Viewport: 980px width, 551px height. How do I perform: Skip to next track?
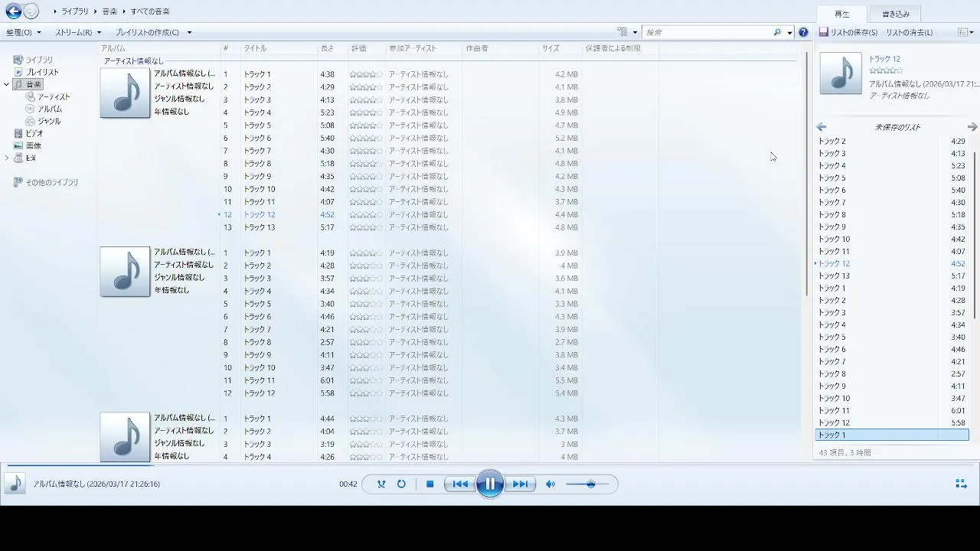(x=520, y=484)
